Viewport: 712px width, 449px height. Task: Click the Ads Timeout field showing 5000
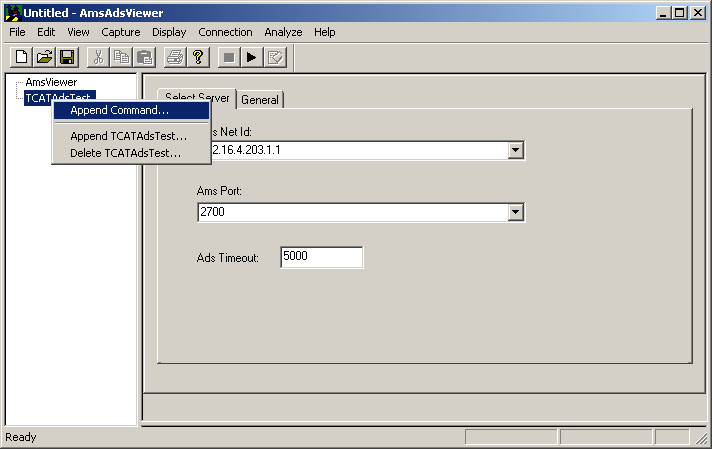tap(321, 257)
